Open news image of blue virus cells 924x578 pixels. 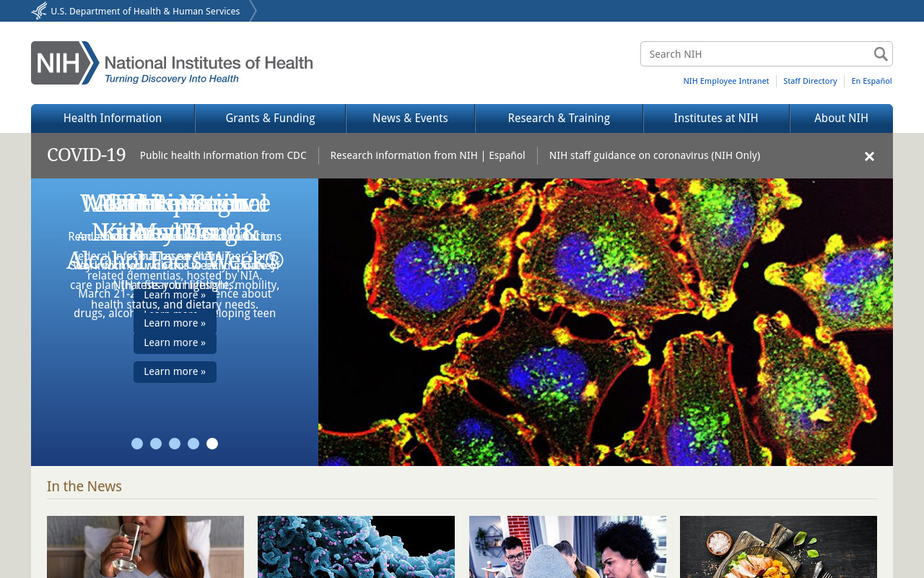point(356,547)
